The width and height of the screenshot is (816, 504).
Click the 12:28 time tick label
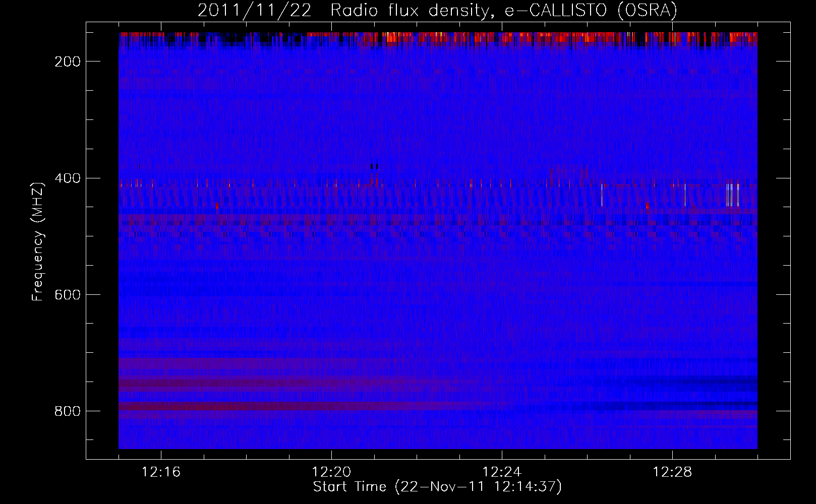[x=672, y=472]
